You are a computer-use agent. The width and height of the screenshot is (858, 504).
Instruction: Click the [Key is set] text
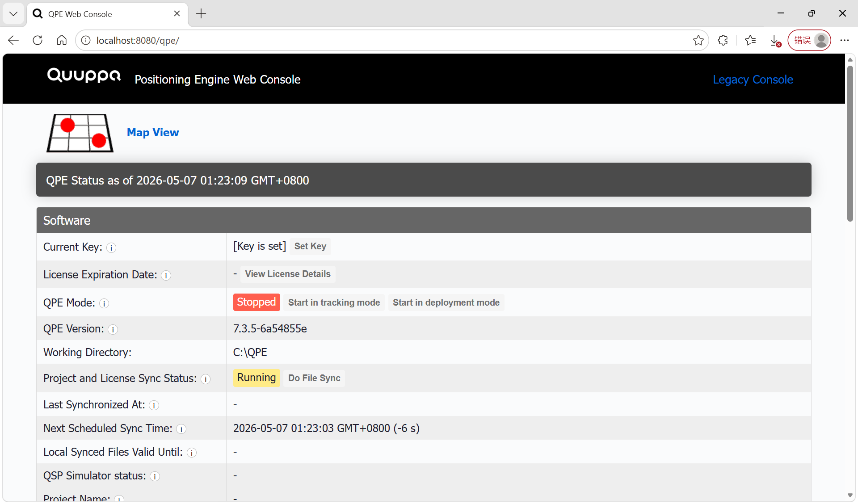click(x=259, y=246)
